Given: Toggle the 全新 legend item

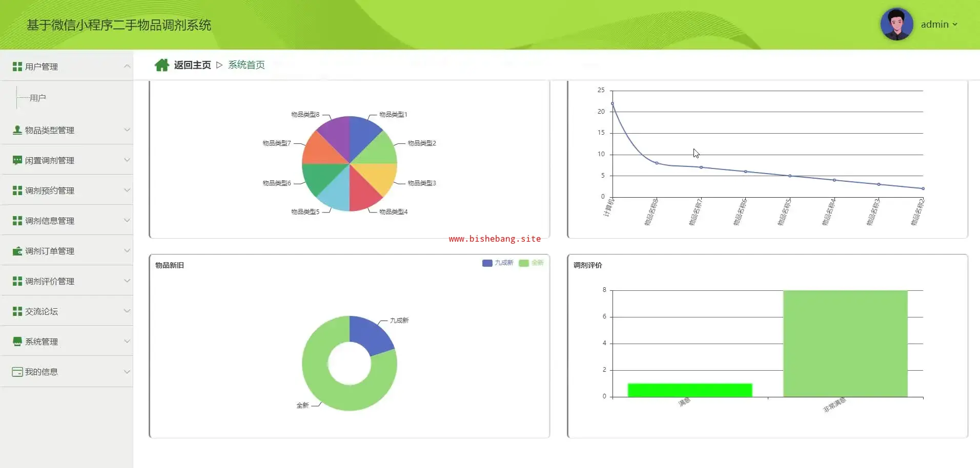Looking at the screenshot, I should coord(531,263).
